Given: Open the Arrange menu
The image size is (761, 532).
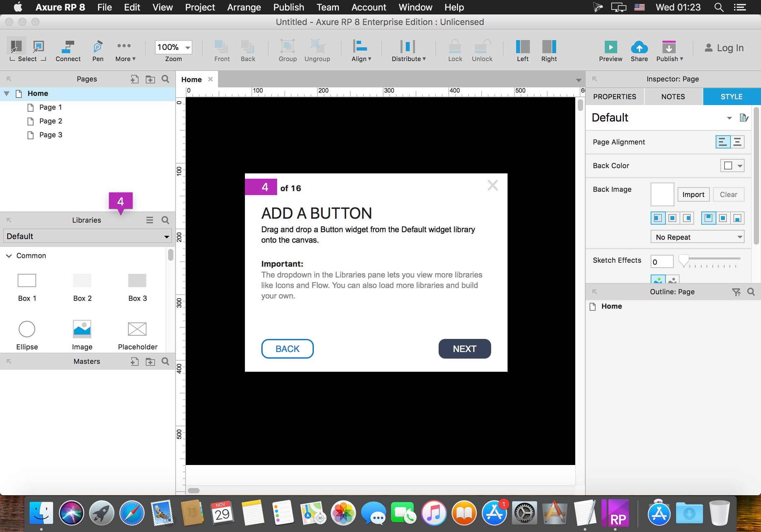Looking at the screenshot, I should click(x=244, y=7).
